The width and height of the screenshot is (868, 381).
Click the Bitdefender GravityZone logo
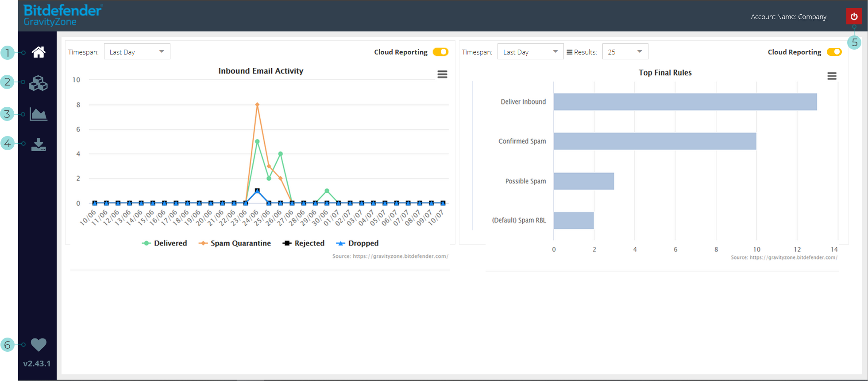[x=62, y=16]
